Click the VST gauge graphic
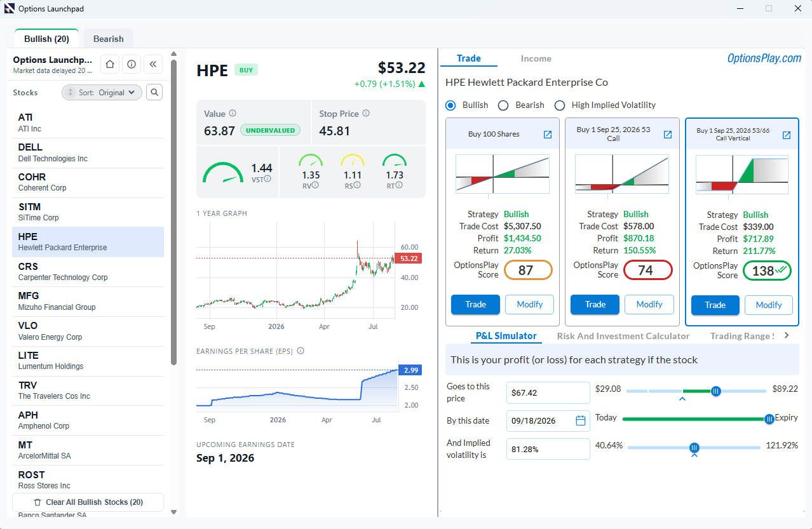 (x=223, y=172)
